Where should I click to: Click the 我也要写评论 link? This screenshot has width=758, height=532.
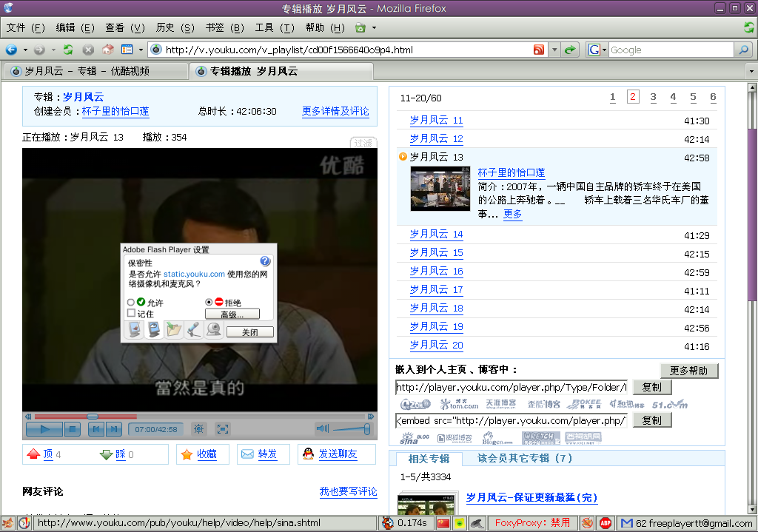click(x=348, y=492)
